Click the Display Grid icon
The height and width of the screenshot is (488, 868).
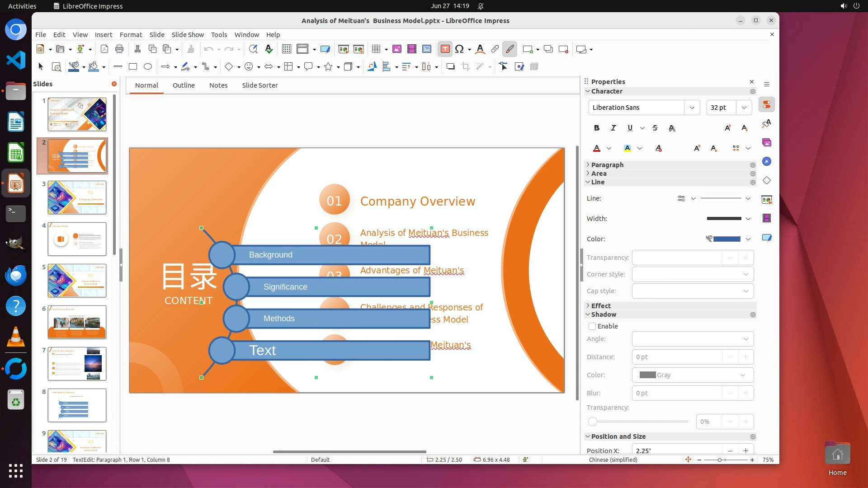(286, 49)
